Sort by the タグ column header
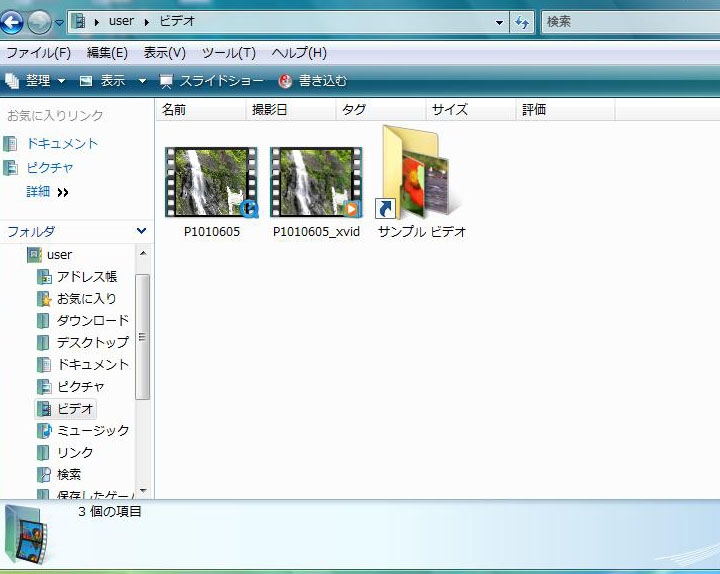 (381, 110)
